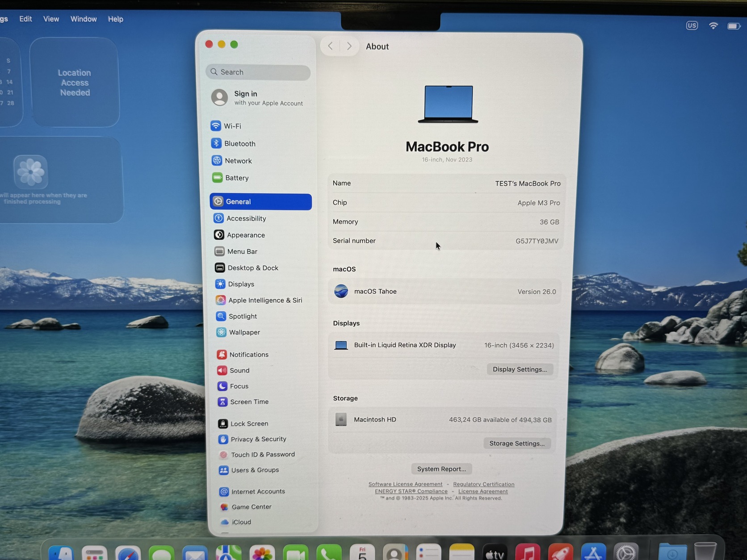This screenshot has width=747, height=560.
Task: Open System Report…
Action: (441, 469)
